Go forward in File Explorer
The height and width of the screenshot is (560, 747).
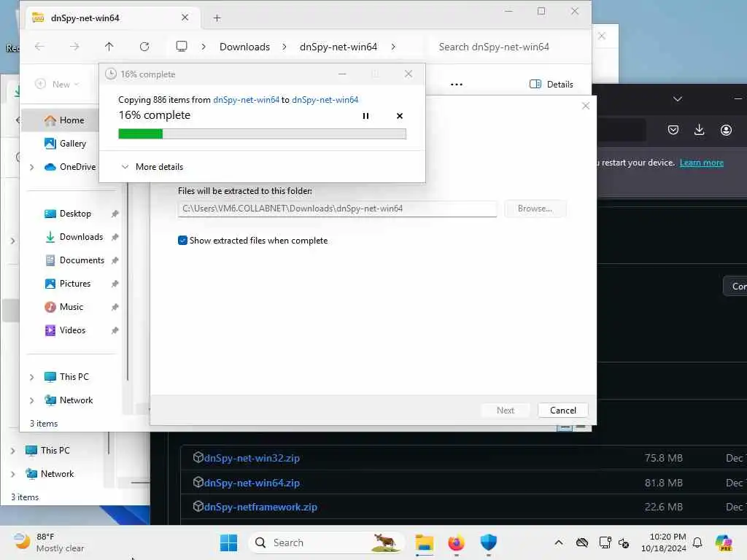(x=74, y=46)
